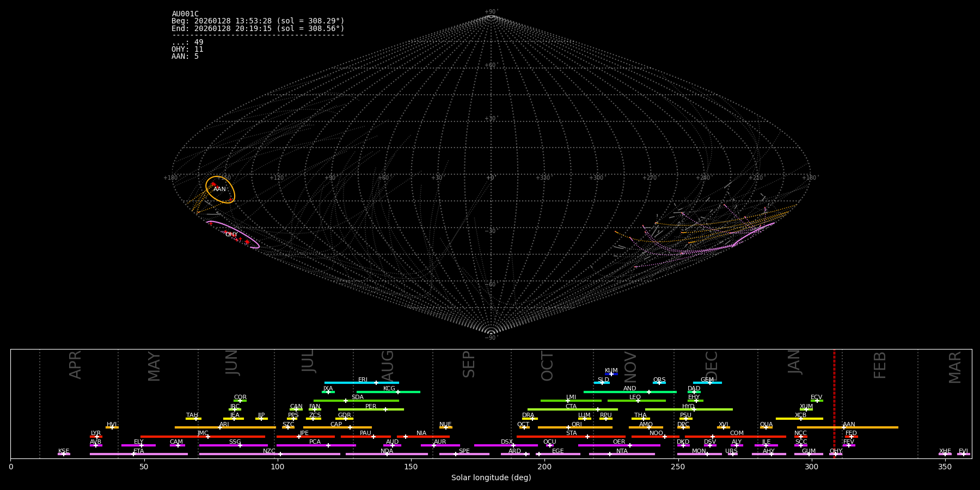Viewport: 980px width, 490px height.
Task: Click the NTA shower bar label
Action: (622, 451)
